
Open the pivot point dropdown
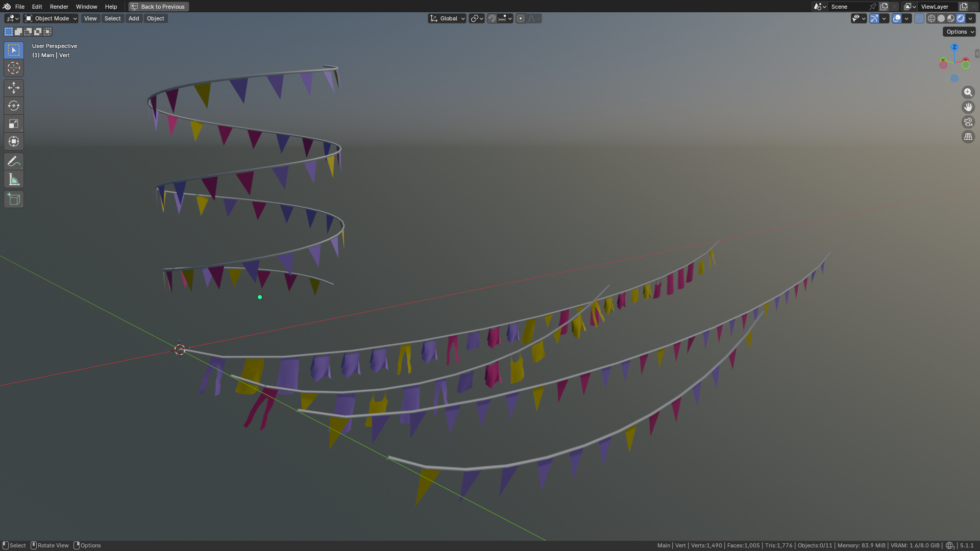coord(476,18)
